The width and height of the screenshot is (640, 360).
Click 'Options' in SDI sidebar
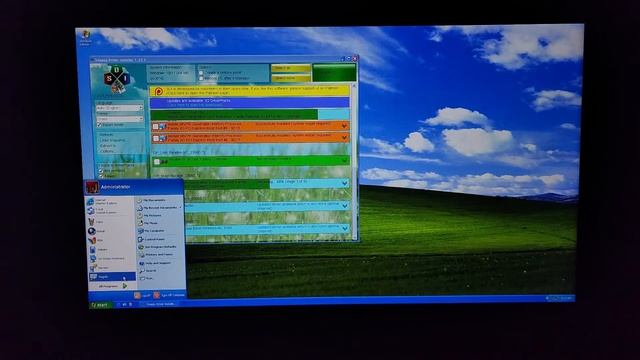(x=107, y=151)
